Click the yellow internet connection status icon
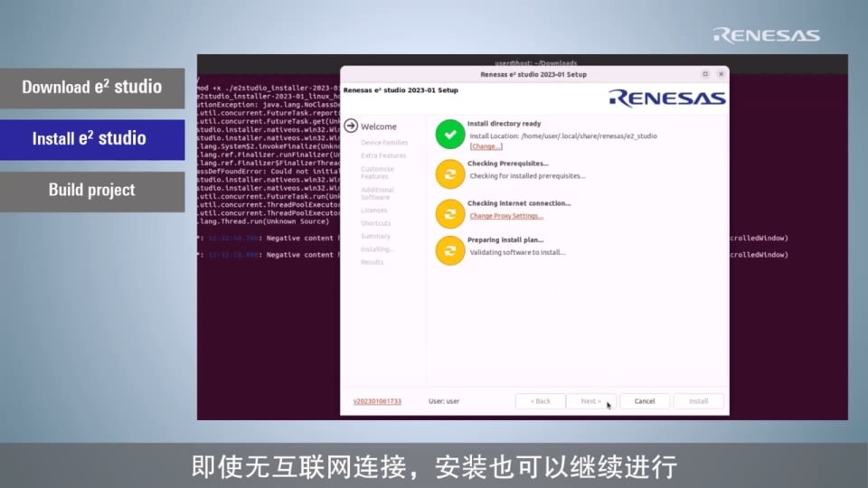Image resolution: width=868 pixels, height=488 pixels. (449, 213)
